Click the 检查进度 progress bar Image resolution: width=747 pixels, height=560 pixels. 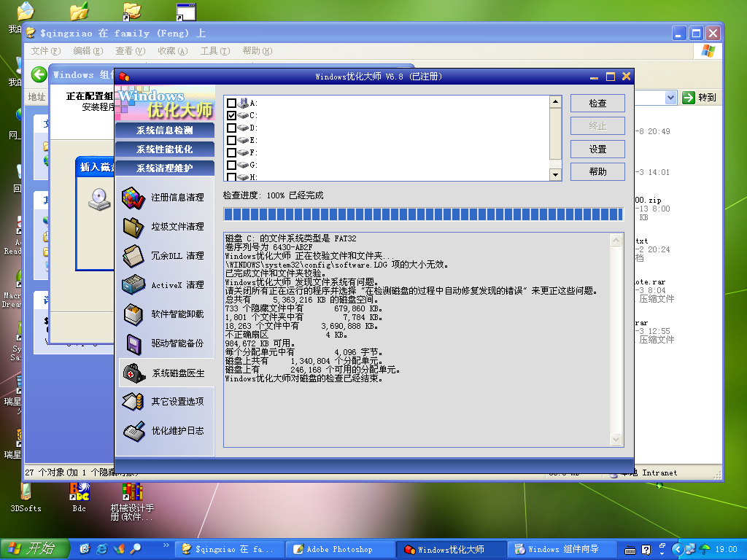click(x=424, y=214)
